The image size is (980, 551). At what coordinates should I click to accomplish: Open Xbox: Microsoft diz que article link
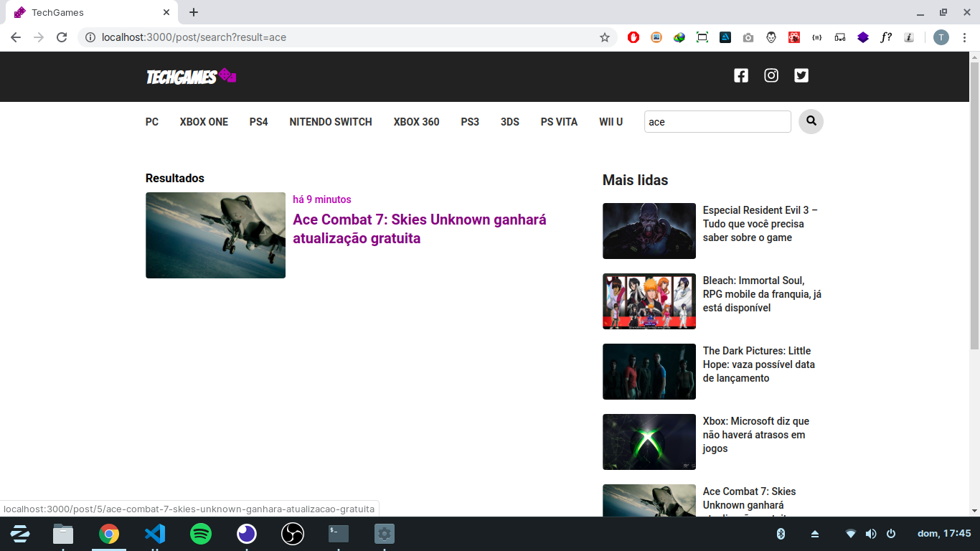click(756, 435)
